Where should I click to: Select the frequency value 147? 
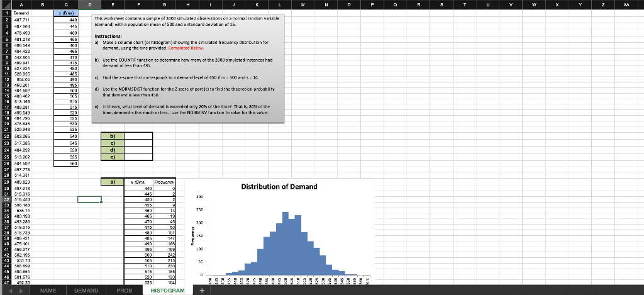coord(164,238)
